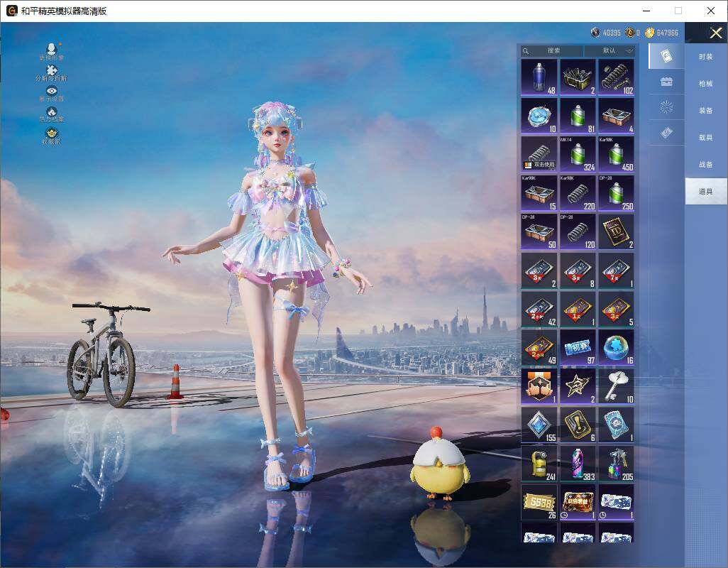Viewport: 728px width, 568px height.
Task: Select the puzzle bubble item (16)
Action: [616, 348]
